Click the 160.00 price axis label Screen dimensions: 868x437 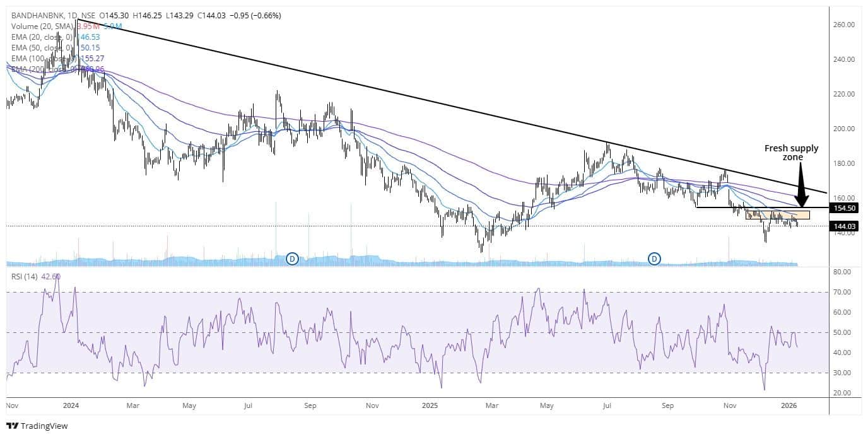coord(843,197)
